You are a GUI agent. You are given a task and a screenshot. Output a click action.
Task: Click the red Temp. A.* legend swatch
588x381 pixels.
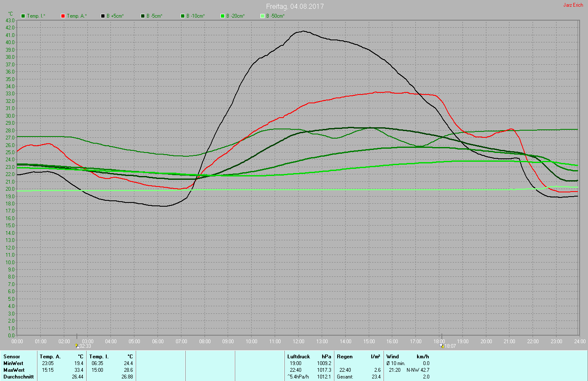pyautogui.click(x=63, y=16)
